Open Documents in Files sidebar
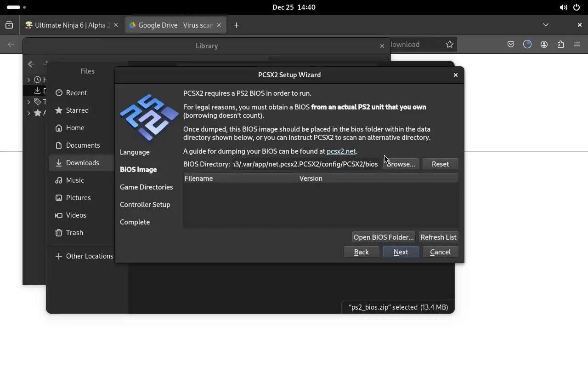588x368 pixels. tap(82, 145)
